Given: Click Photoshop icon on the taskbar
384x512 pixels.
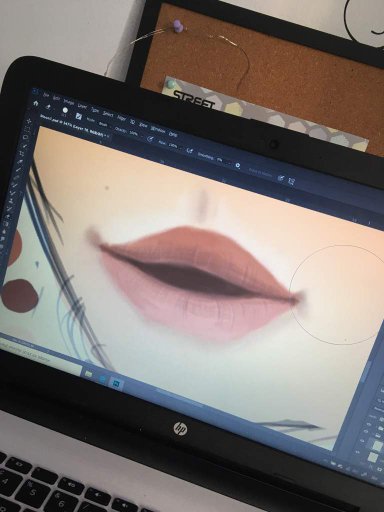Looking at the screenshot, I should click(x=116, y=384).
